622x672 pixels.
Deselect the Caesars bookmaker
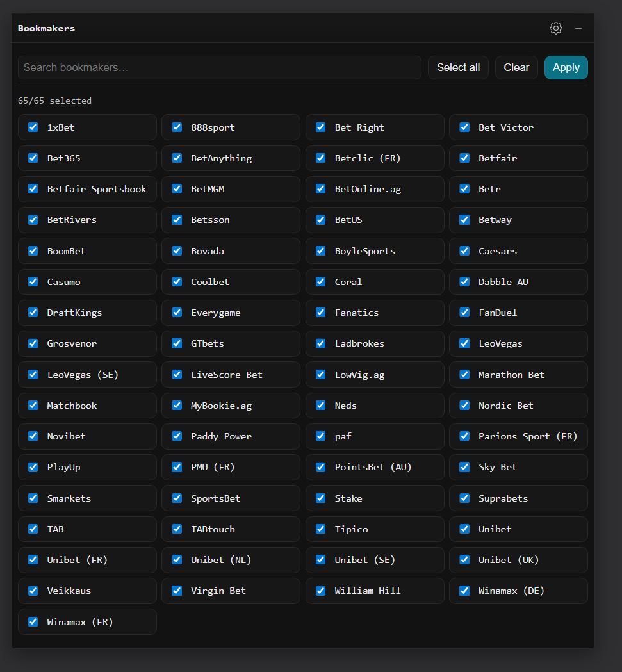point(464,251)
